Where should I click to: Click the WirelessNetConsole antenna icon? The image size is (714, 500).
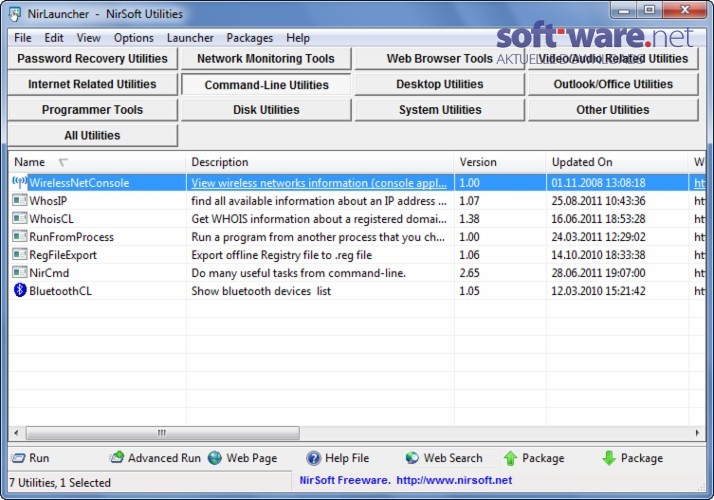click(20, 182)
